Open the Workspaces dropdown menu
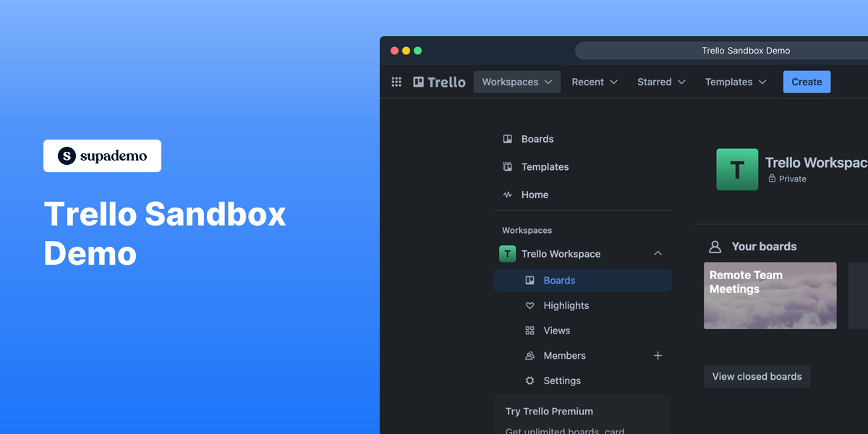 point(516,82)
